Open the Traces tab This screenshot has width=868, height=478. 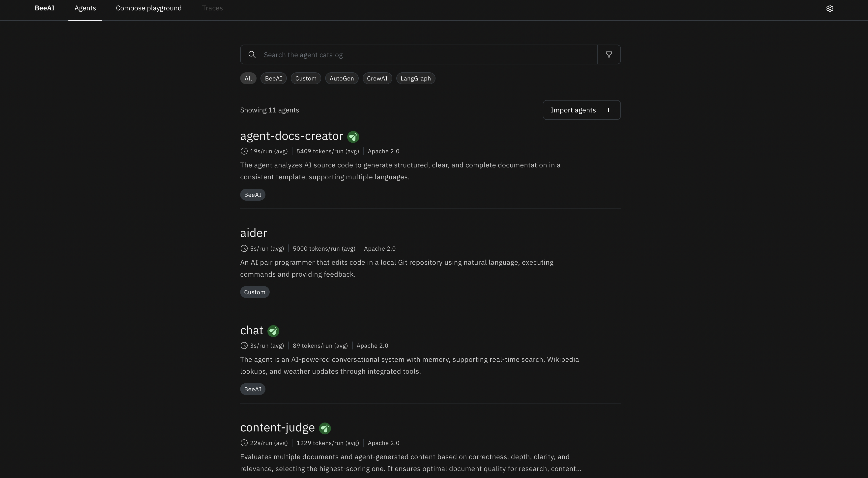coord(212,8)
